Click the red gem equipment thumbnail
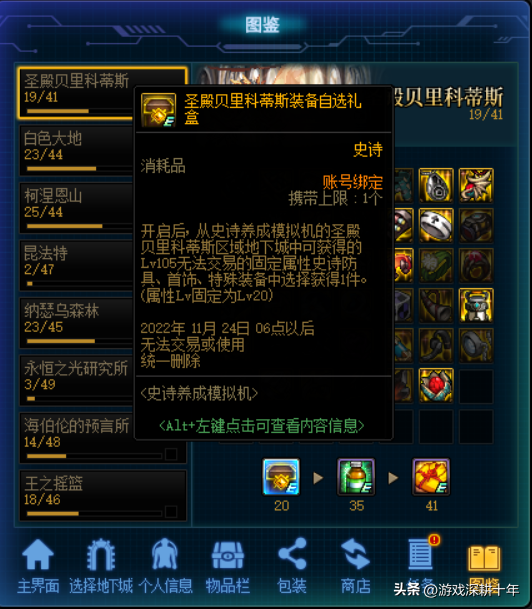This screenshot has width=532, height=609. (x=436, y=385)
